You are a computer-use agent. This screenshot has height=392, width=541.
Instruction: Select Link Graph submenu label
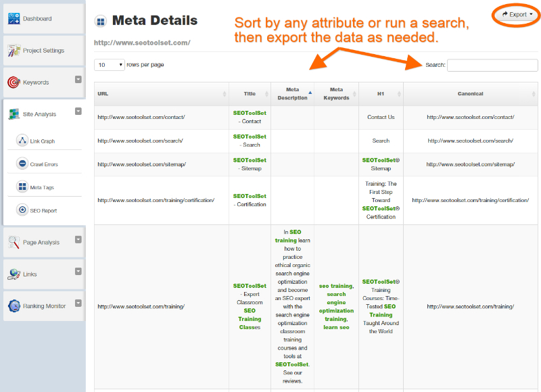pyautogui.click(x=43, y=141)
